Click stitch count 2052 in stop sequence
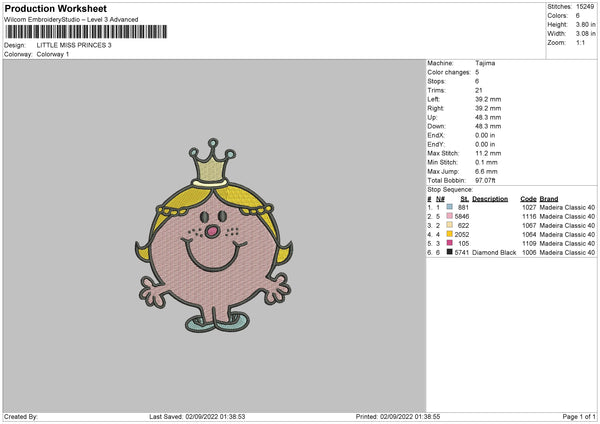 pos(461,234)
